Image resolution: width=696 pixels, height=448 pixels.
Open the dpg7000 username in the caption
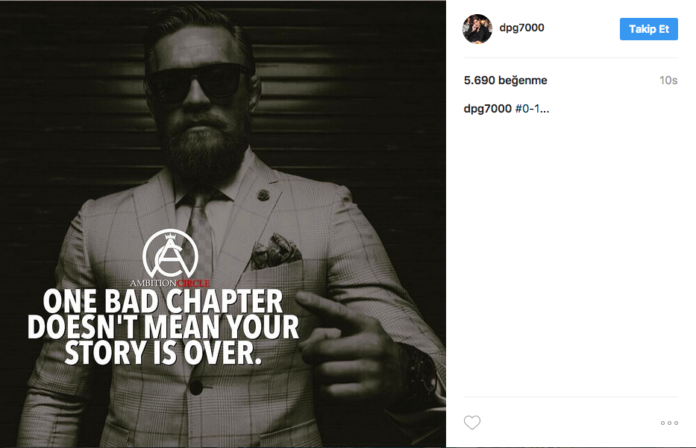pyautogui.click(x=487, y=109)
